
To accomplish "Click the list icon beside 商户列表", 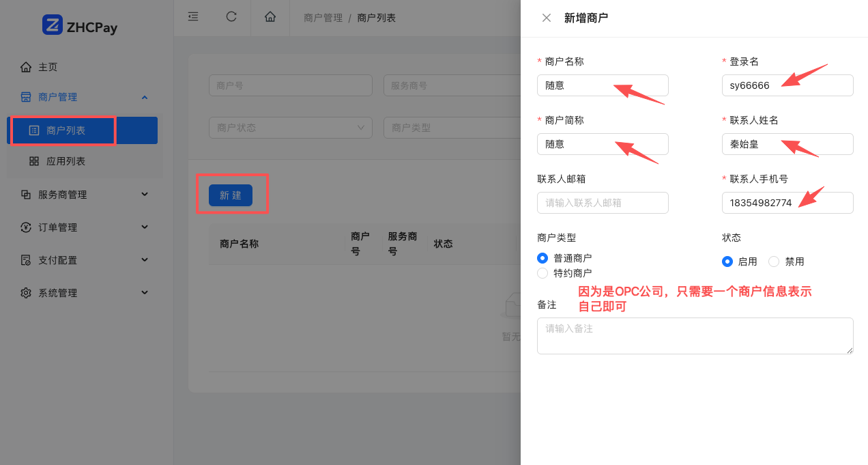I will [x=34, y=130].
